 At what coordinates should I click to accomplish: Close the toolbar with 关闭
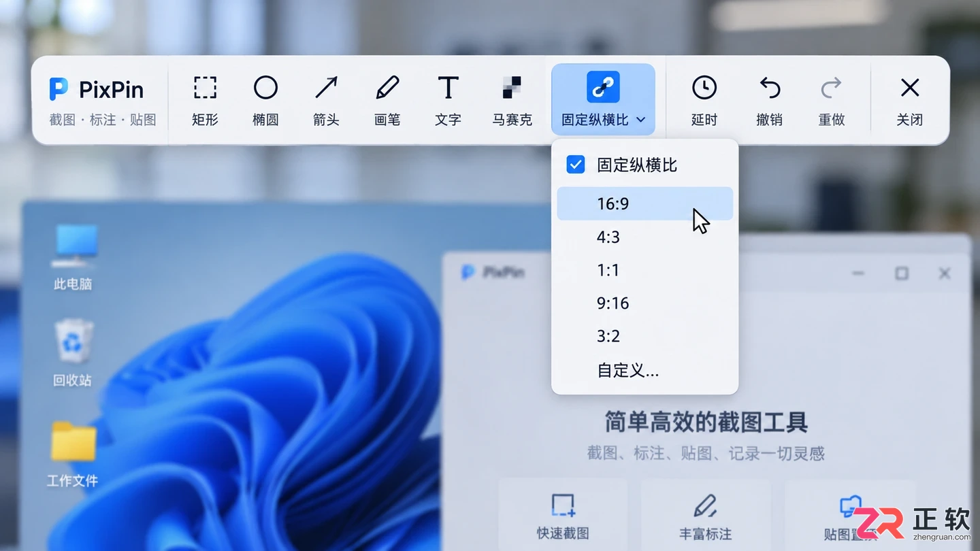click(x=910, y=101)
